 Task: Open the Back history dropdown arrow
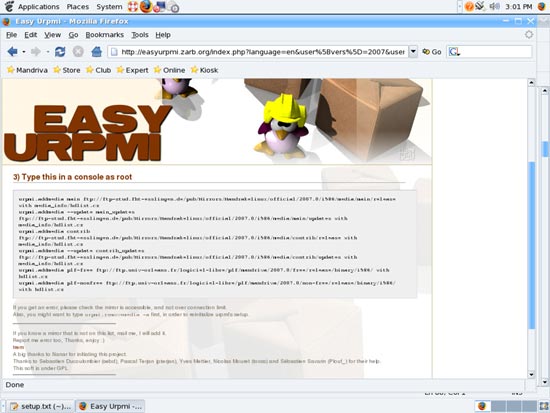24,52
